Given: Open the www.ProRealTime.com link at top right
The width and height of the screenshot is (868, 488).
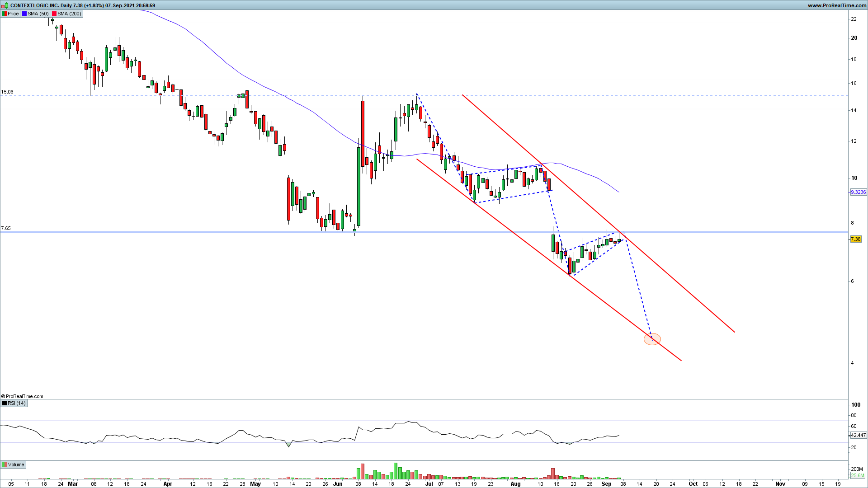Looking at the screenshot, I should (836, 5).
